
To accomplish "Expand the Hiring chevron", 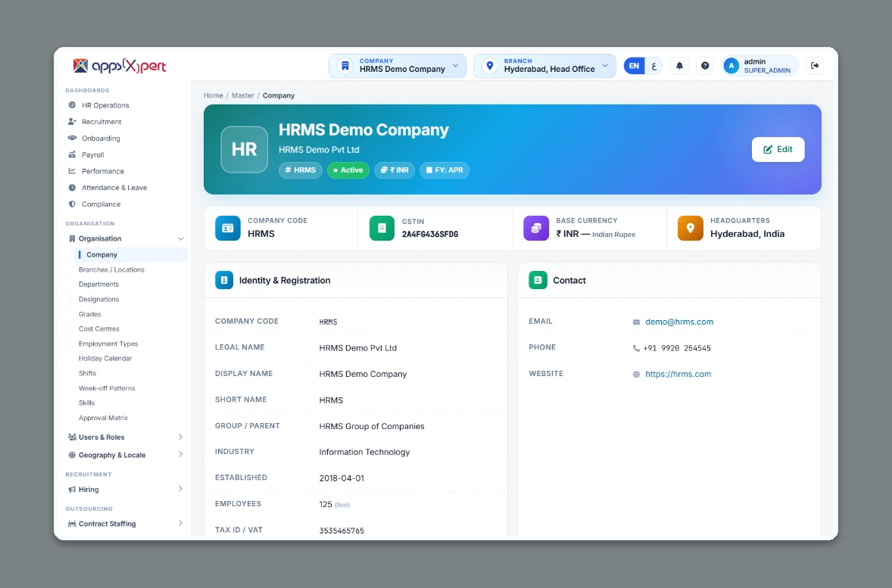I will click(x=180, y=489).
